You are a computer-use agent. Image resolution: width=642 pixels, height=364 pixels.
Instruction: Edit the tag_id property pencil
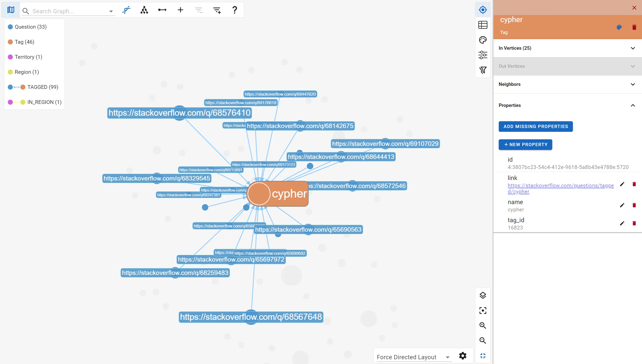(x=622, y=223)
